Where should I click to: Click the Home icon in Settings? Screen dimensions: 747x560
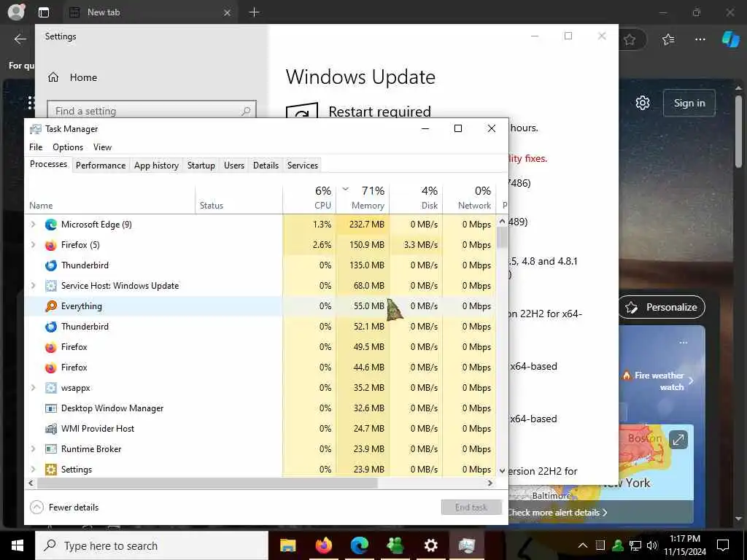pos(53,77)
